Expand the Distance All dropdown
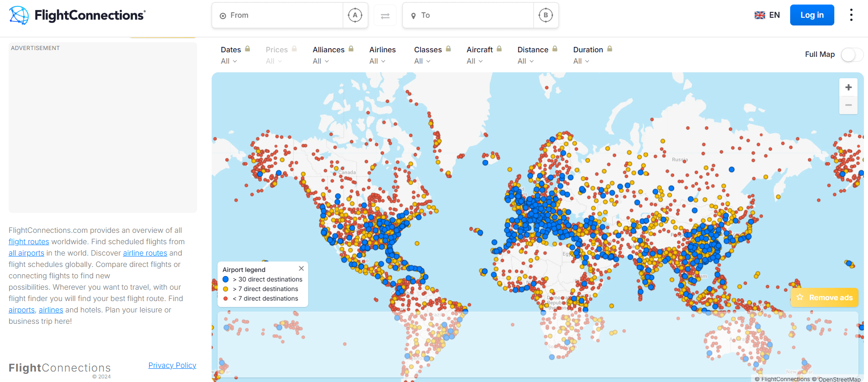868x382 pixels. coord(526,61)
